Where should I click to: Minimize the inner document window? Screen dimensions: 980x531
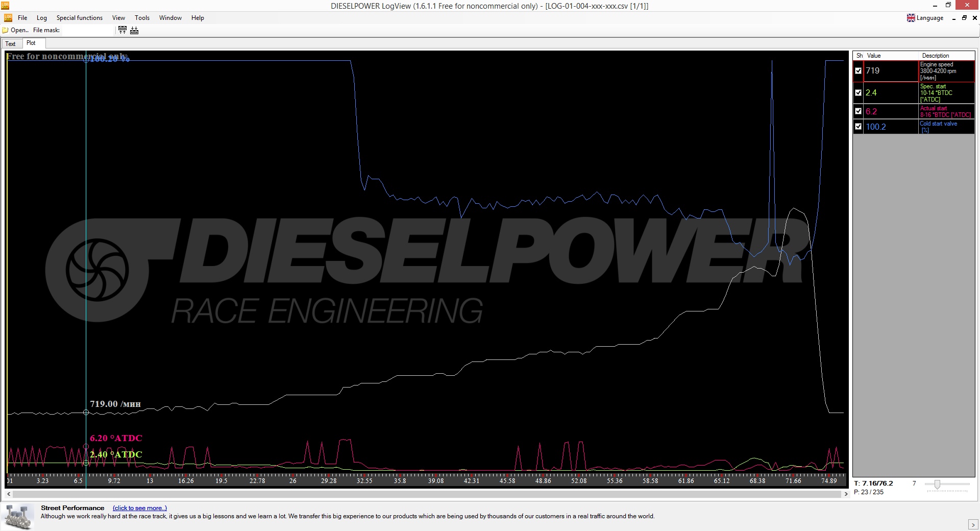point(953,18)
